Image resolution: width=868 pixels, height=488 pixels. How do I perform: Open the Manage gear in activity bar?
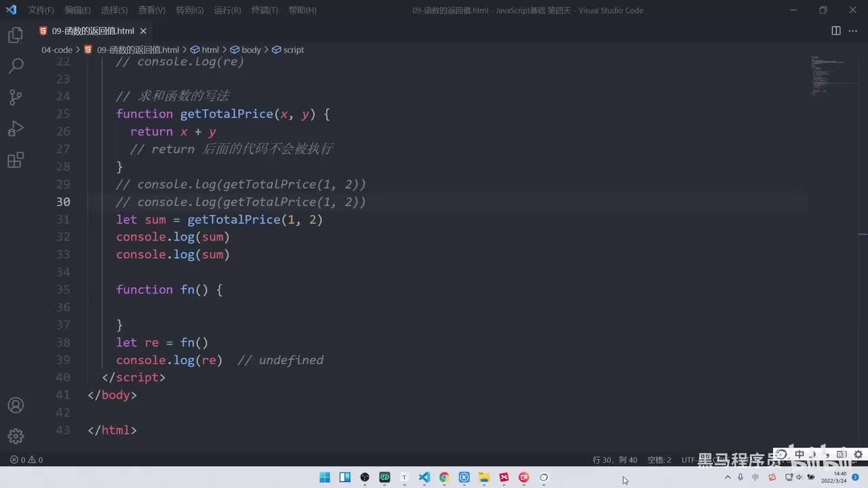click(x=16, y=436)
